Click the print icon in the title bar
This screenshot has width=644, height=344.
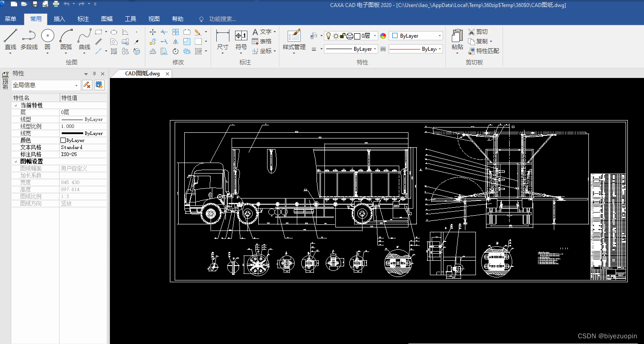(x=56, y=4)
